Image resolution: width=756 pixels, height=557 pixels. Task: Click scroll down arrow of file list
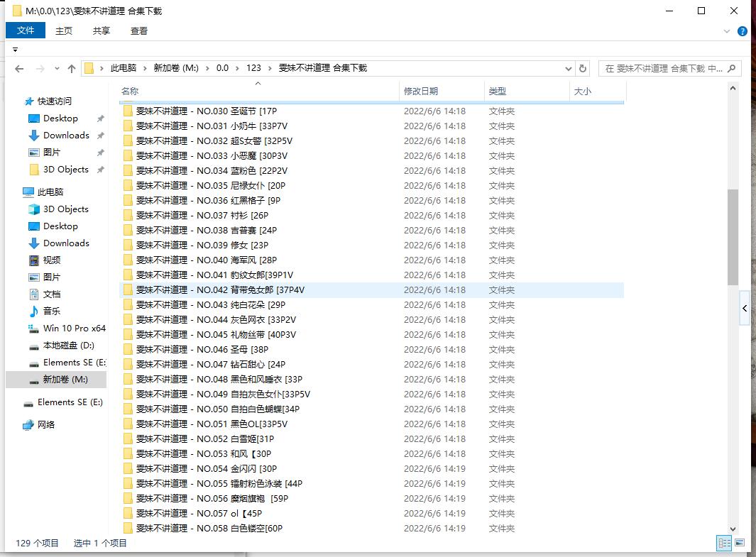coord(733,529)
